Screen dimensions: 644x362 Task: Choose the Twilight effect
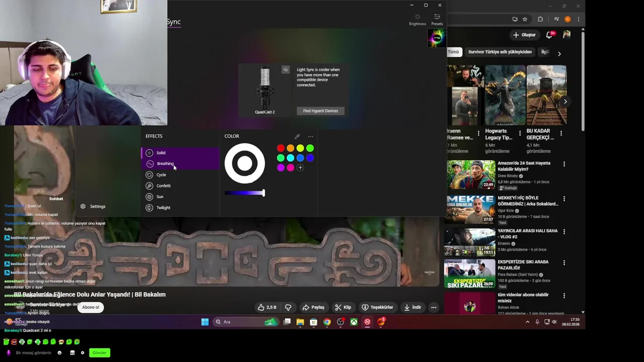(x=180, y=208)
